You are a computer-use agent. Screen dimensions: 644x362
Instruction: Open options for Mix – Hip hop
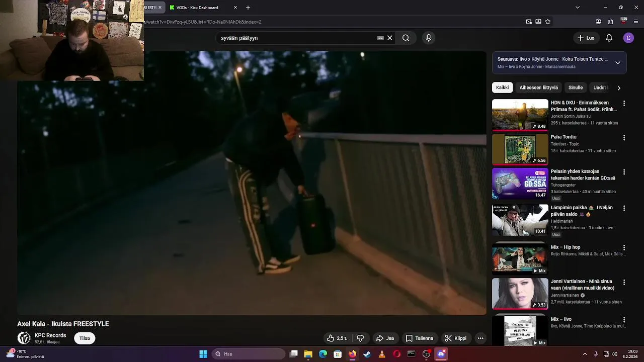point(624,248)
